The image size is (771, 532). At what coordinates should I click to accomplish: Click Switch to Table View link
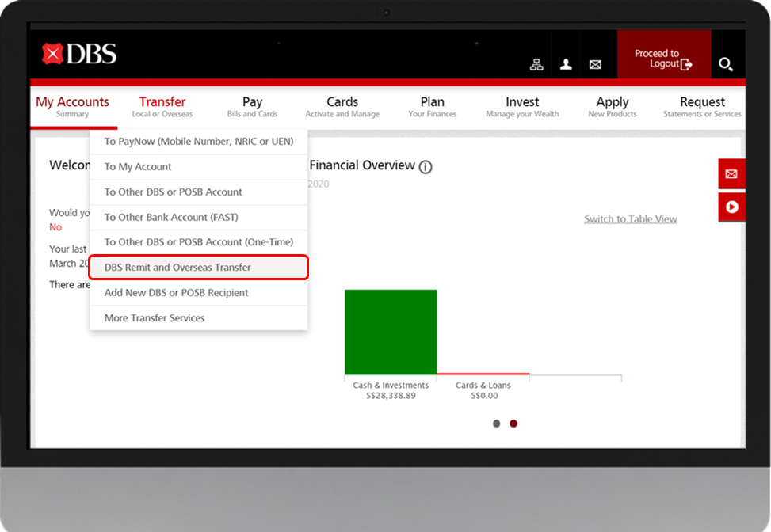[x=630, y=219]
